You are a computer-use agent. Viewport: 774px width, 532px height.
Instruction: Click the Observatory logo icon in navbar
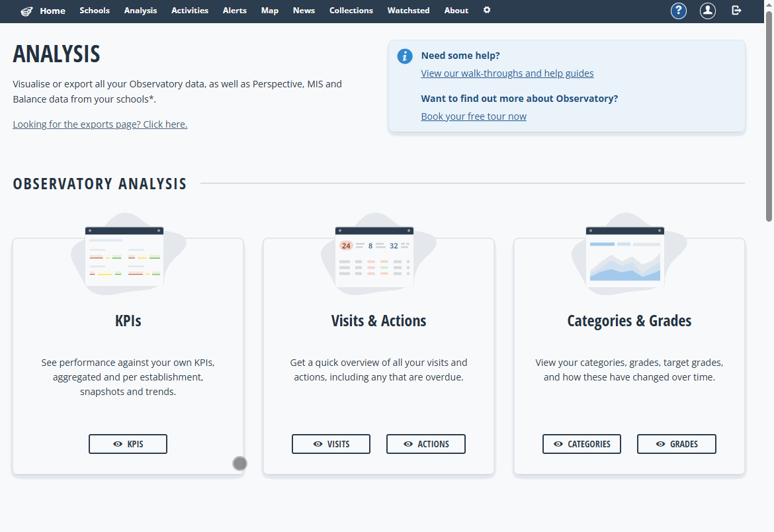click(x=26, y=11)
